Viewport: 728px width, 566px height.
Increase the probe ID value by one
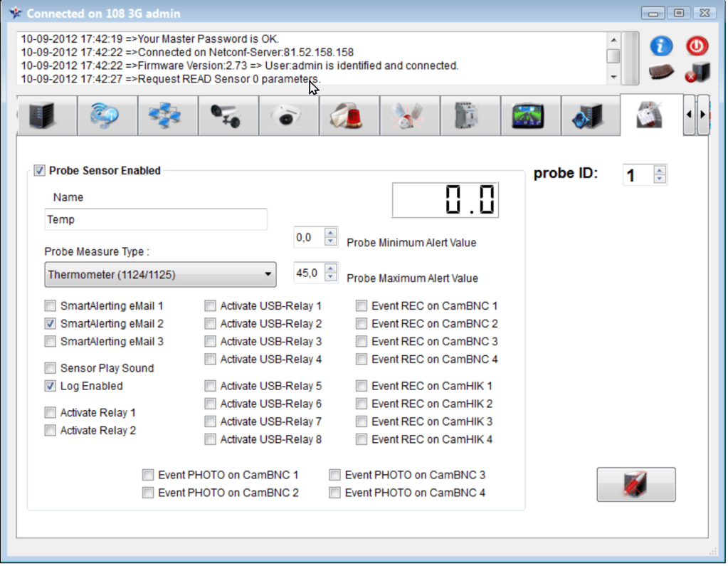click(x=660, y=170)
